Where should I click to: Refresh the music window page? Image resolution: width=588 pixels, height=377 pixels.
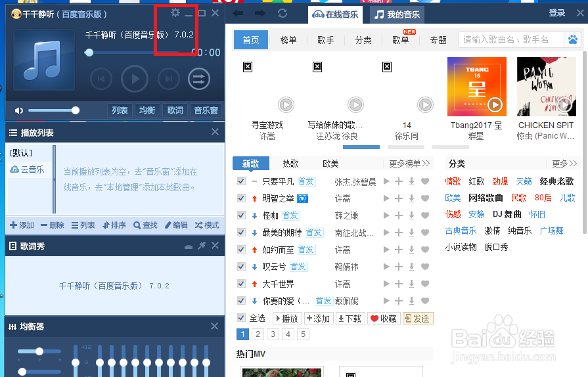tap(283, 14)
